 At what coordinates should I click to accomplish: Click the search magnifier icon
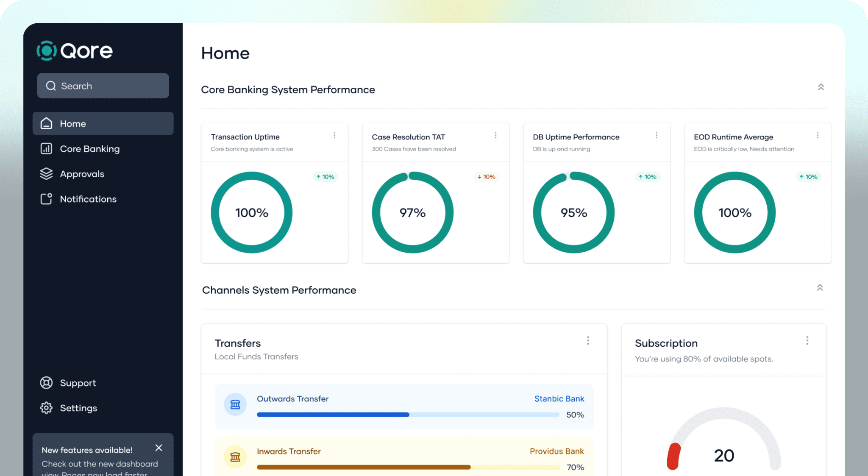(x=51, y=86)
